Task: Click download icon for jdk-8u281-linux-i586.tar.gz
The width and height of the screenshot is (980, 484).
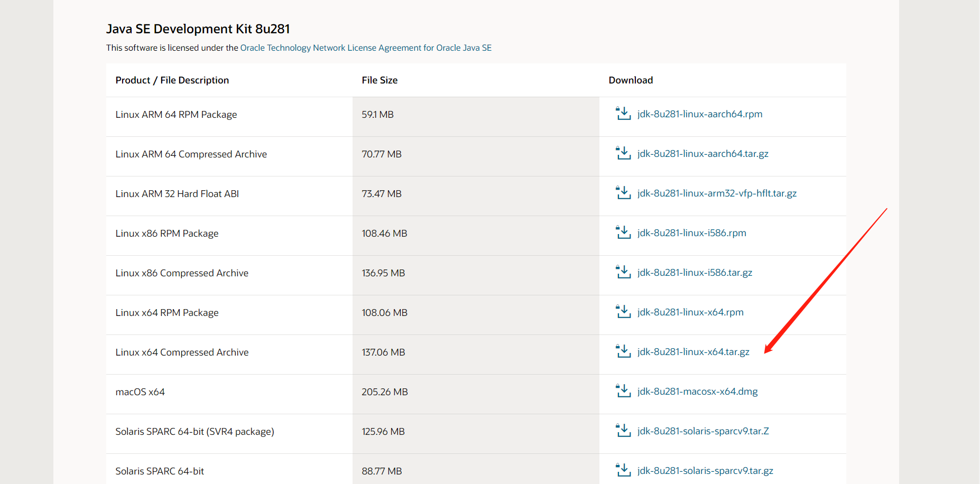Action: pos(623,272)
